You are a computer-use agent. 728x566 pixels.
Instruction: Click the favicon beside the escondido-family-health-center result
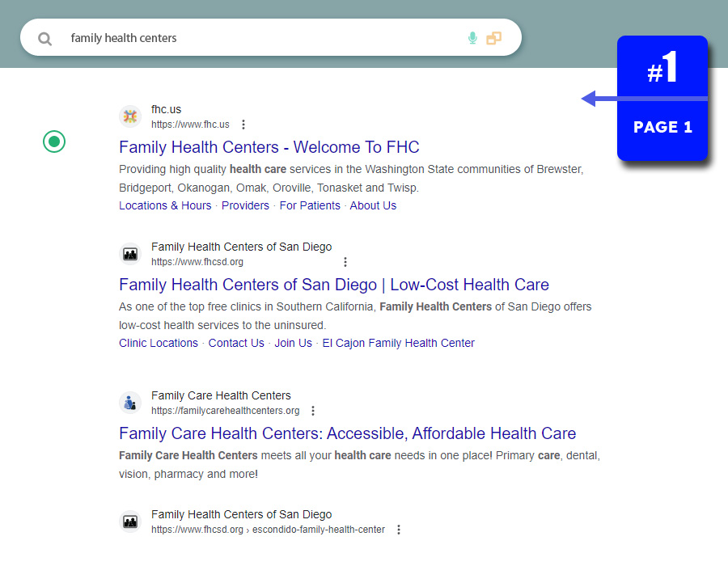click(130, 522)
